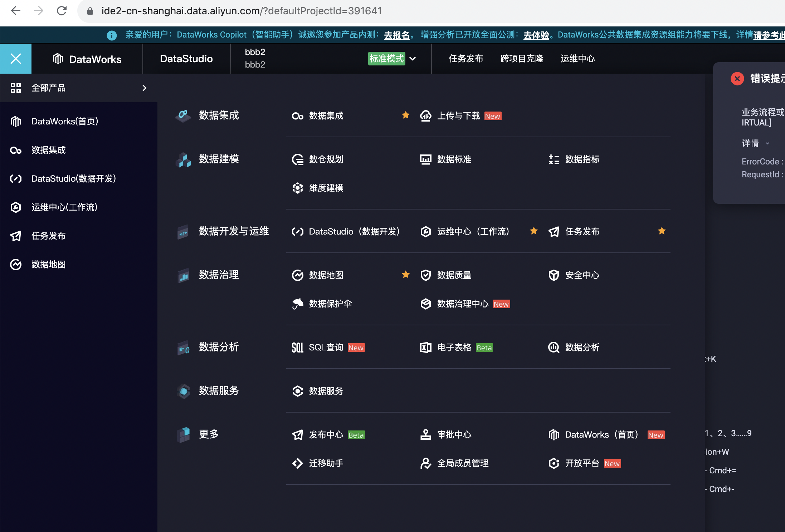Screen dimensions: 785x532
Task: Click the red error icon in popup
Action: click(x=737, y=78)
